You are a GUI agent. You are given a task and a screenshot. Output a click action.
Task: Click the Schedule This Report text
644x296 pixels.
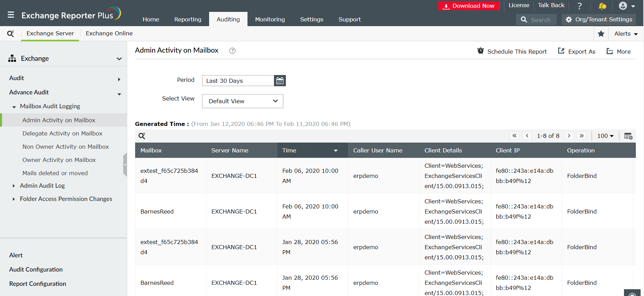pyautogui.click(x=517, y=52)
